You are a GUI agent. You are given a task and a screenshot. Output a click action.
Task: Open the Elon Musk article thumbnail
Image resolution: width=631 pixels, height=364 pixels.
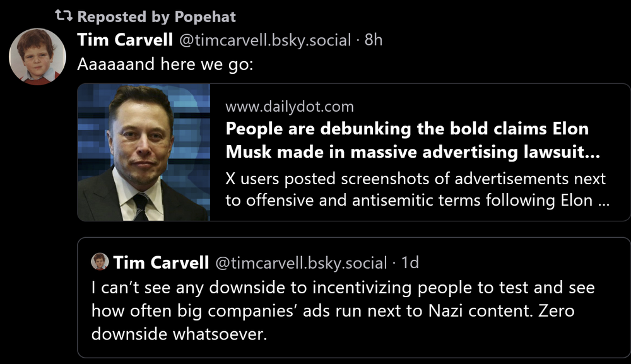(x=144, y=152)
